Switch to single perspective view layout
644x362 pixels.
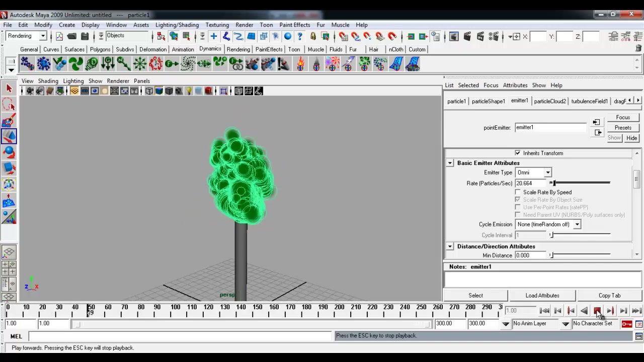point(9,252)
